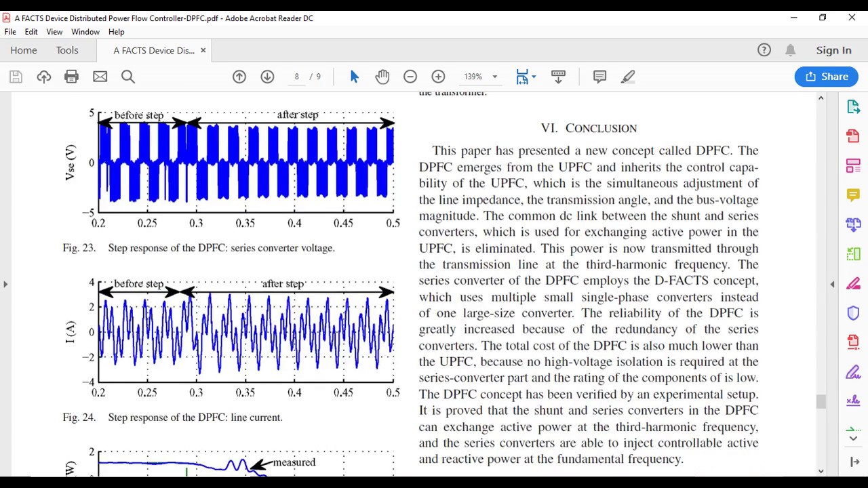Open Fill & Sign tool in sidebar
Image resolution: width=868 pixels, height=488 pixels.
point(853,372)
